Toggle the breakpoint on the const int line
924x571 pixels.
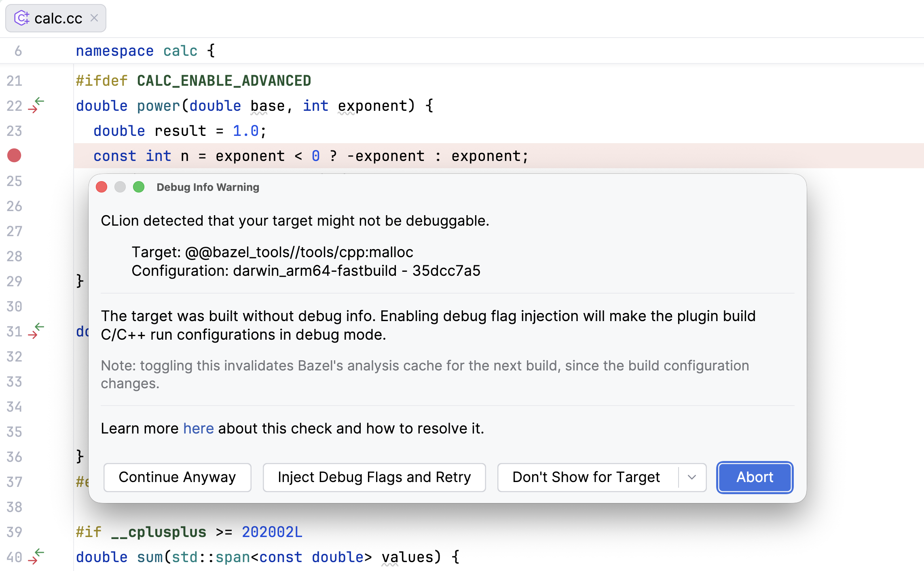14,156
